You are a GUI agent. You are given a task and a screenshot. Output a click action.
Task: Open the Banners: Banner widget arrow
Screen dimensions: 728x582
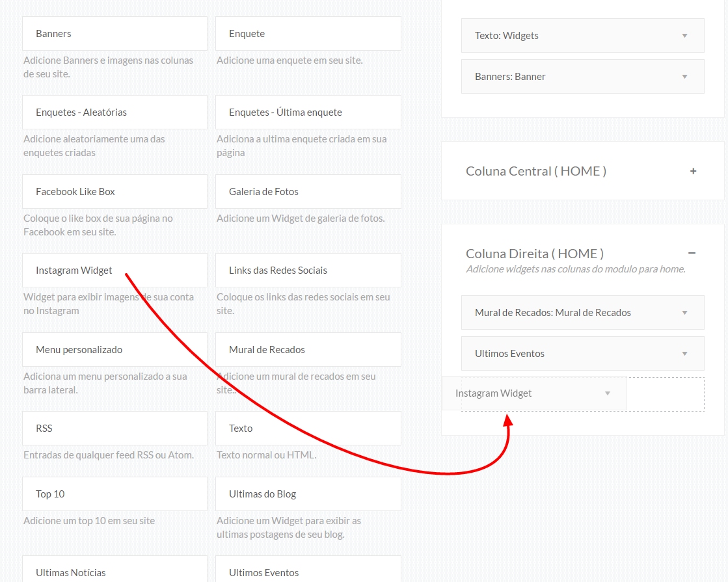[x=684, y=77]
